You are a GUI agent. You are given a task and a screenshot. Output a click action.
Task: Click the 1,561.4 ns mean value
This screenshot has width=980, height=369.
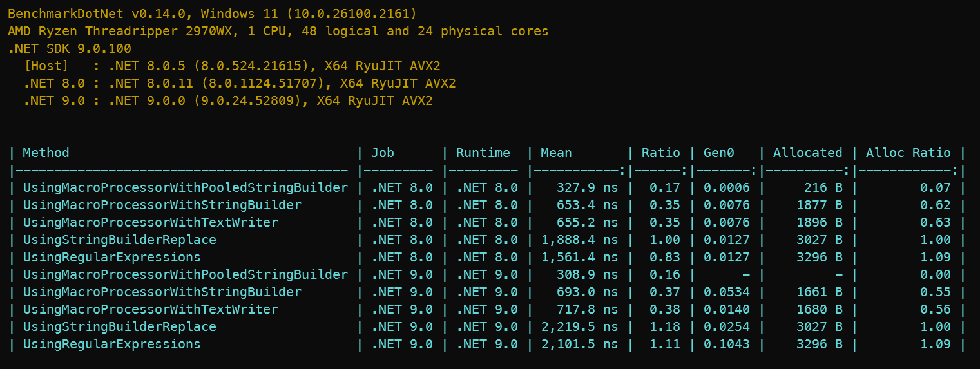point(580,257)
